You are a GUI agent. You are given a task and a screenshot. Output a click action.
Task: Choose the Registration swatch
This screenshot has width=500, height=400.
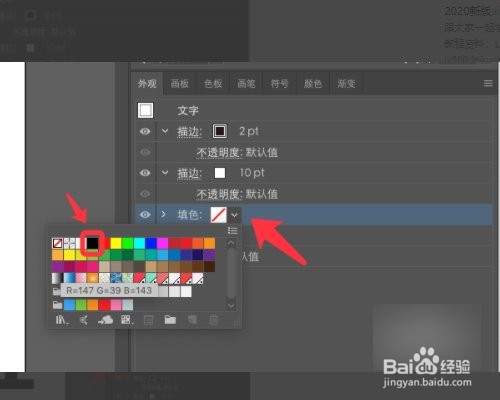click(69, 243)
